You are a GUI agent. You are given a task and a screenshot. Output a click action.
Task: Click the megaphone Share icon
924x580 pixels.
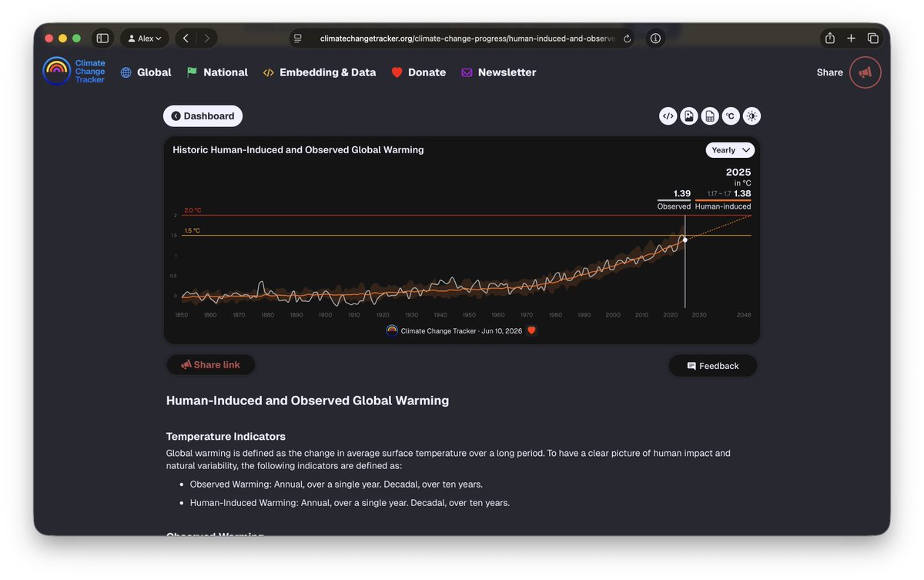click(865, 72)
